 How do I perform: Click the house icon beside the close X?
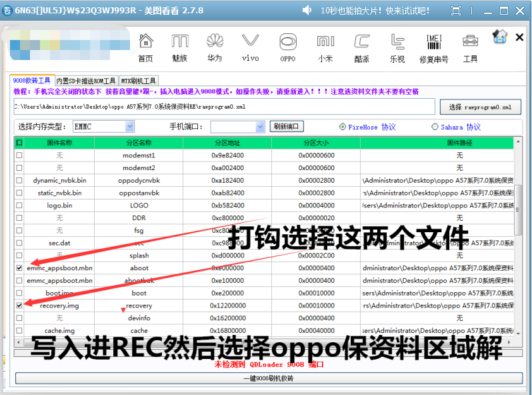click(500, 37)
